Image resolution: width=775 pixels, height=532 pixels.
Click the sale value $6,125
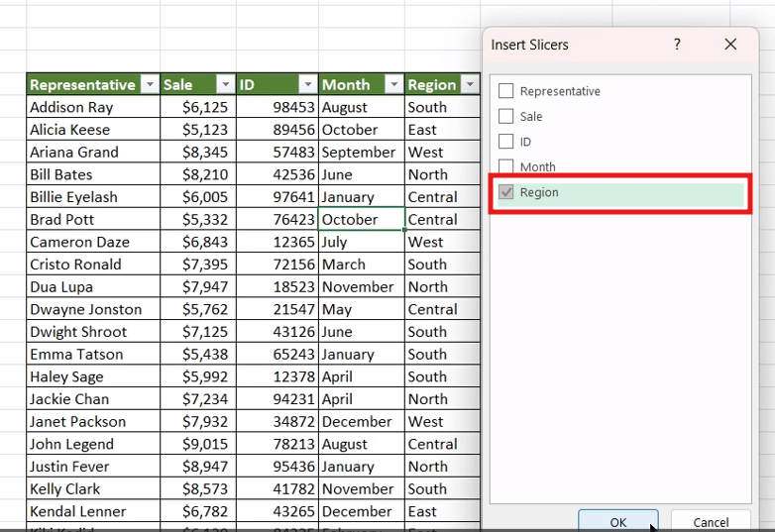[198, 107]
